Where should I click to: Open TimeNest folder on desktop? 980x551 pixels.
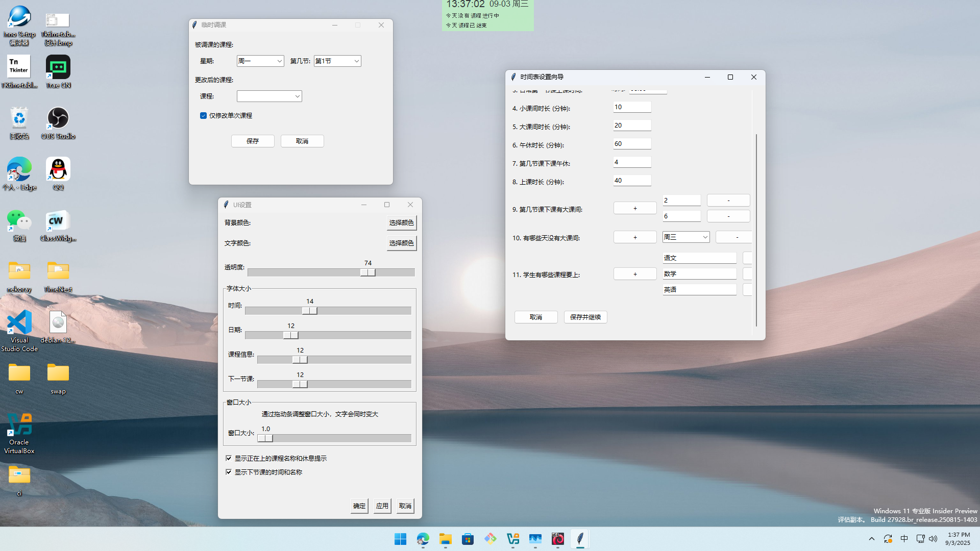click(58, 276)
